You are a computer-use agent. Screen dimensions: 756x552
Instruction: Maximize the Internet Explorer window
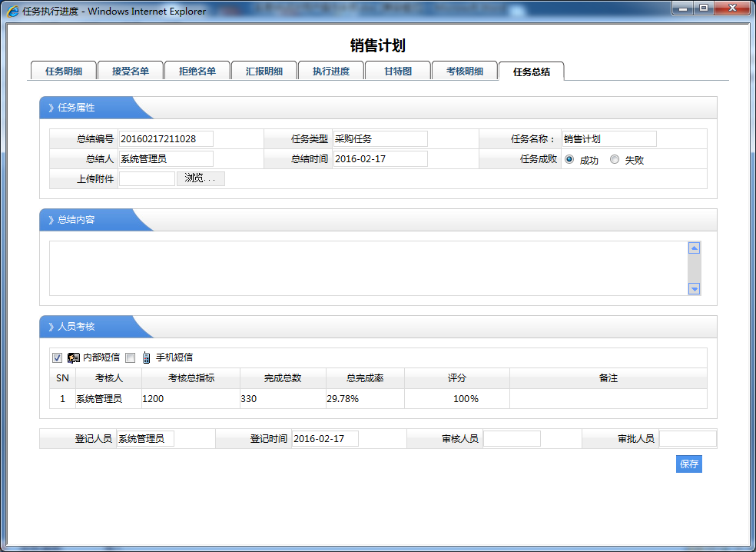tap(702, 8)
